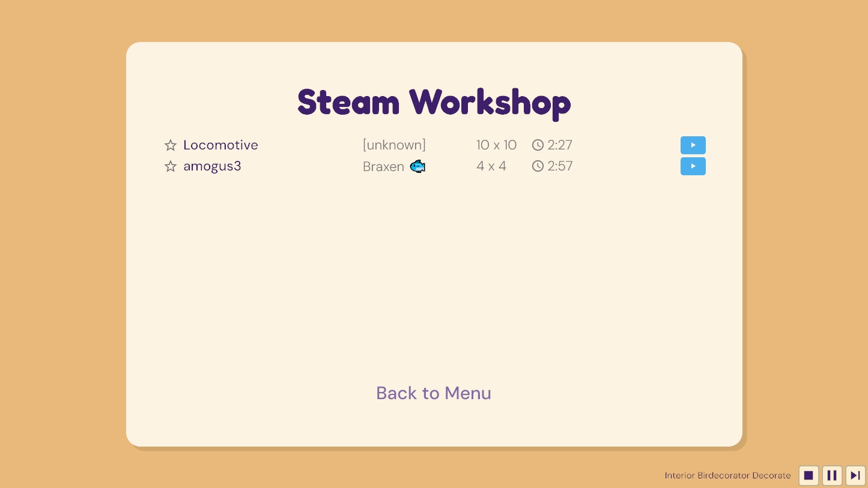Toggle the star next to amogus3
Image resolution: width=868 pixels, height=488 pixels.
pyautogui.click(x=171, y=166)
